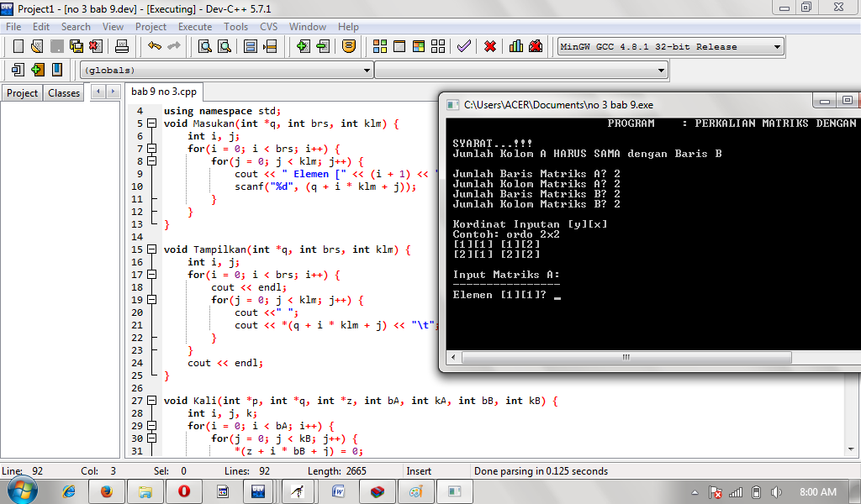Click the Goto line toolbar icon
The width and height of the screenshot is (861, 504).
click(270, 46)
